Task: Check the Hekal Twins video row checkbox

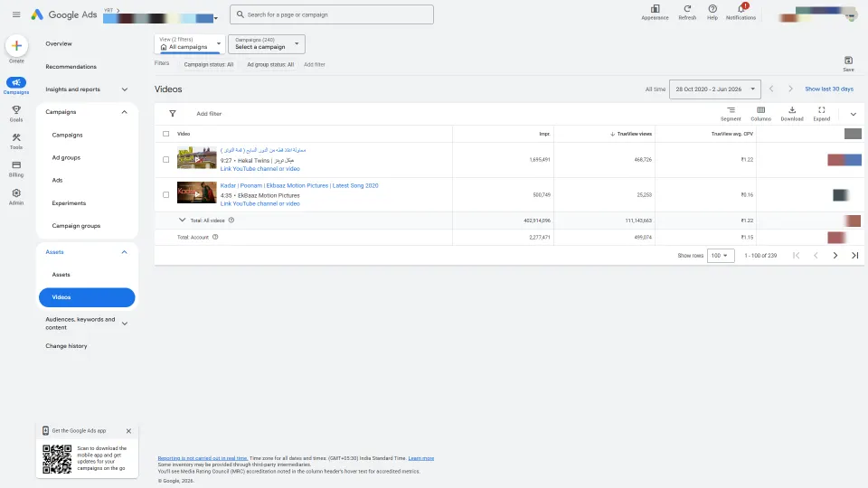Action: (166, 159)
